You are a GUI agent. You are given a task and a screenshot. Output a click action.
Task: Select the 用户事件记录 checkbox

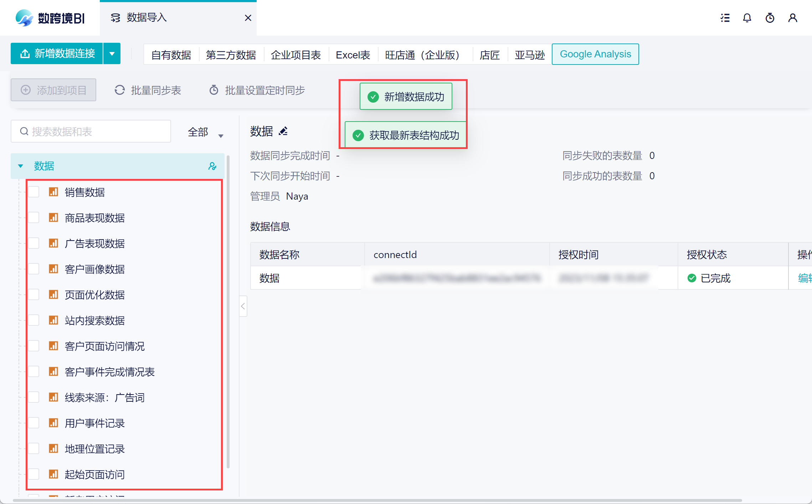[34, 423]
